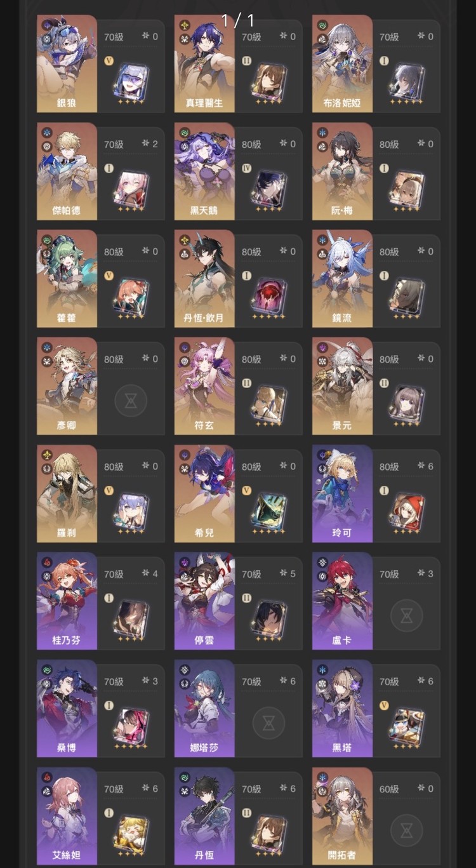476x868 pixels.
Task: View 阮·梅's light cone icon
Action: pos(406,189)
